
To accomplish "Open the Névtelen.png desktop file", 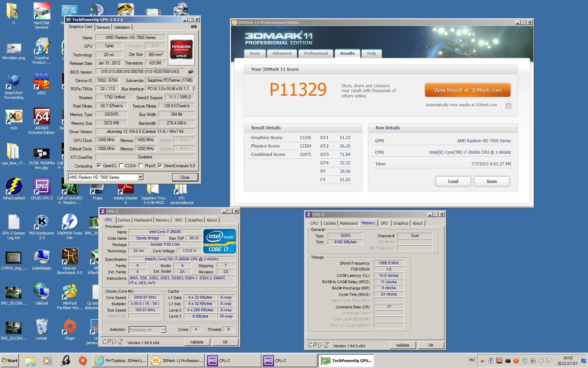I will click(14, 51).
